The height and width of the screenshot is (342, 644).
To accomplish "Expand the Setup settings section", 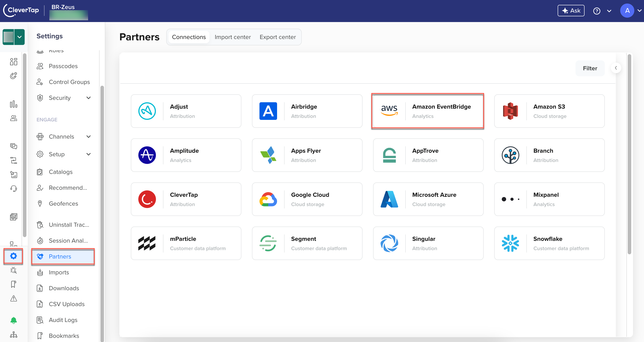I will pyautogui.click(x=89, y=154).
